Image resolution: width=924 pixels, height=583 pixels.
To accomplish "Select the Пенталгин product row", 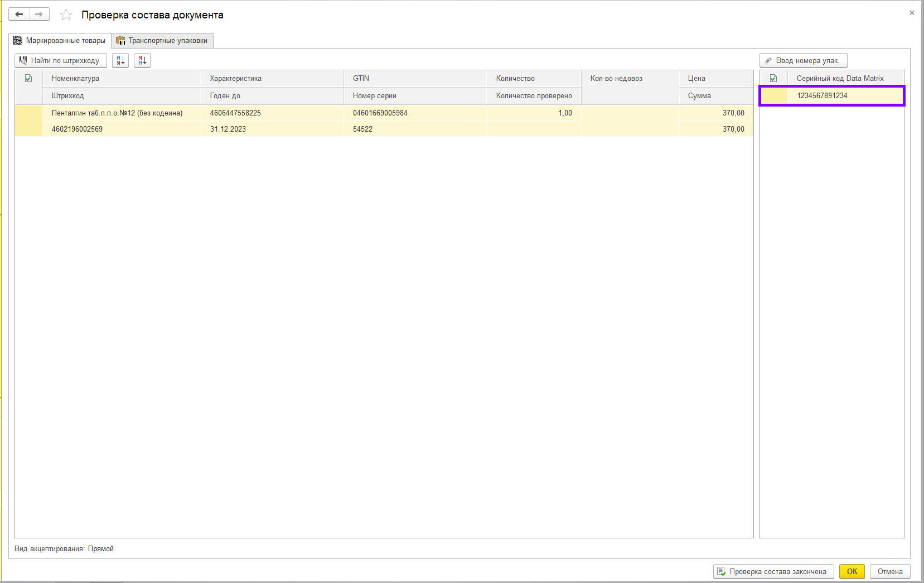I will click(x=117, y=113).
